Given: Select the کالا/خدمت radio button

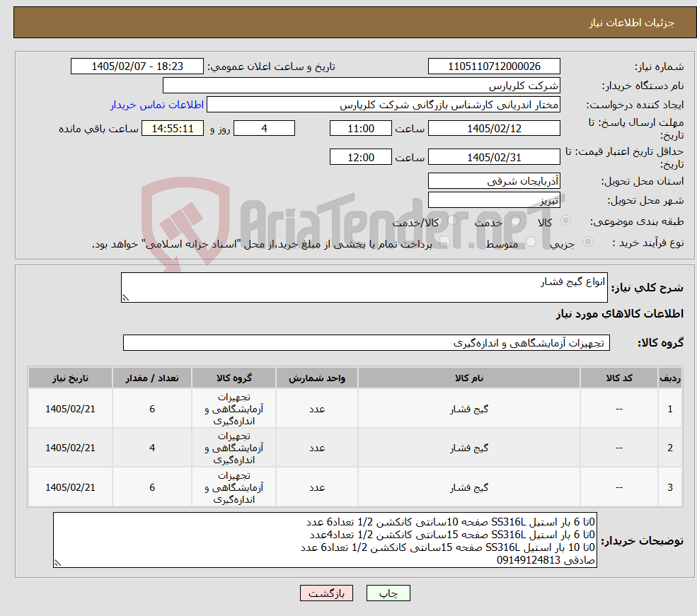Looking at the screenshot, I should click(x=452, y=220).
